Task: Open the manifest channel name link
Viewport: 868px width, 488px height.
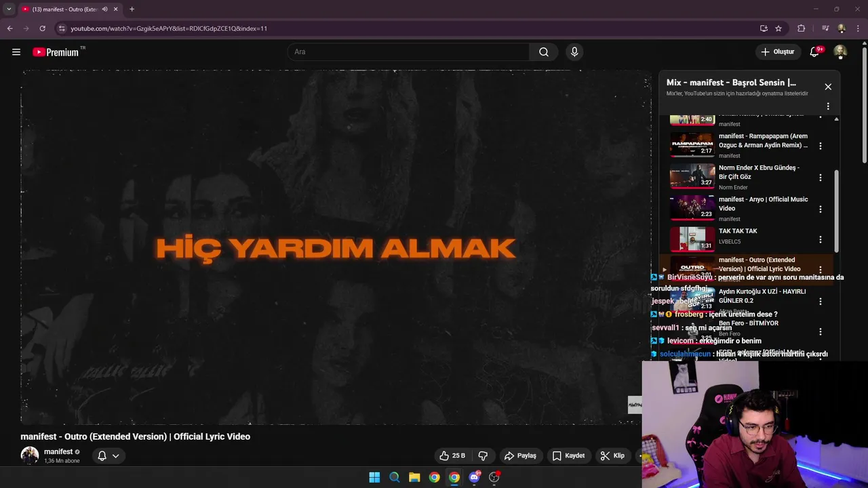Action: pos(58,451)
